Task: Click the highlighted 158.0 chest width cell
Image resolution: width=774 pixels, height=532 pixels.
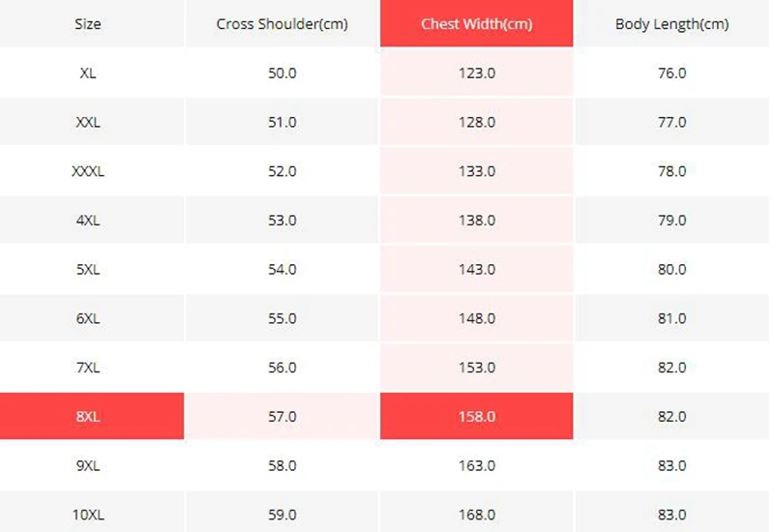Action: click(x=476, y=416)
